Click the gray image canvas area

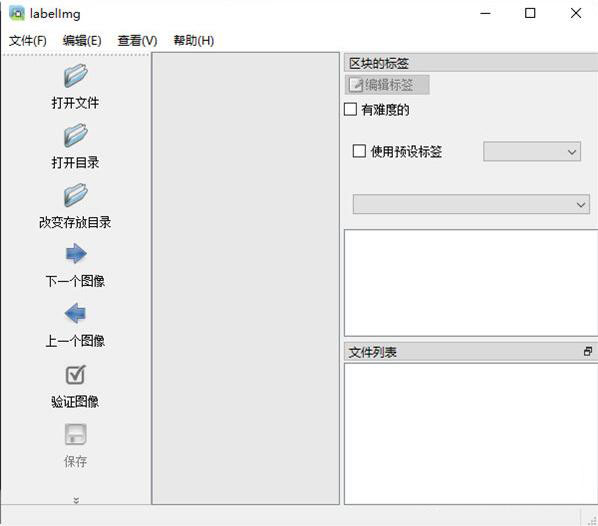coord(246,278)
